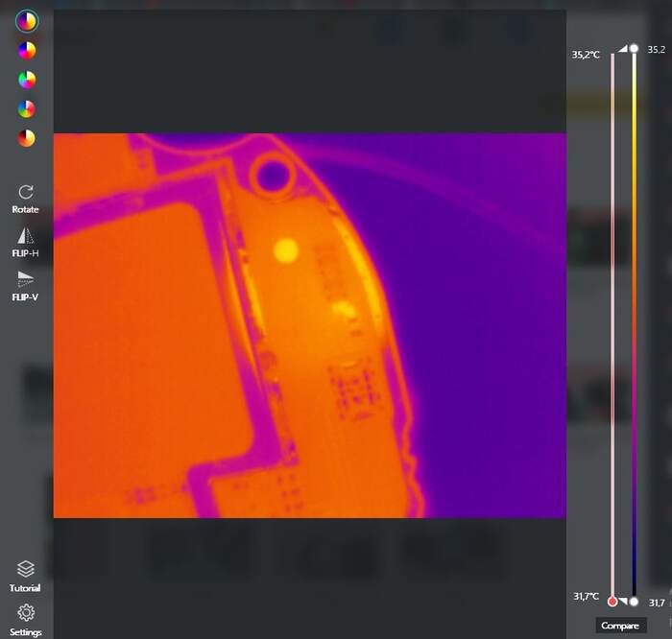Click the Compare button
The height and width of the screenshot is (639, 672).
tap(620, 626)
